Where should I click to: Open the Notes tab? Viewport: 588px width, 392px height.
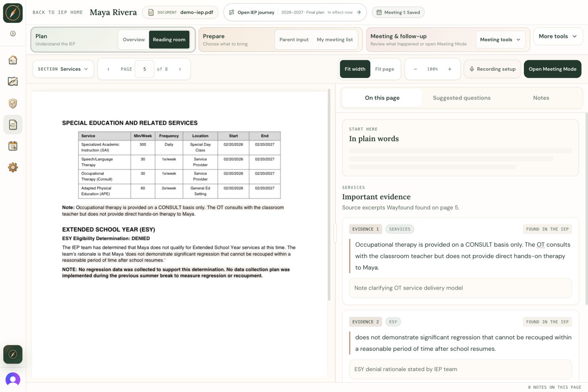coord(541,98)
